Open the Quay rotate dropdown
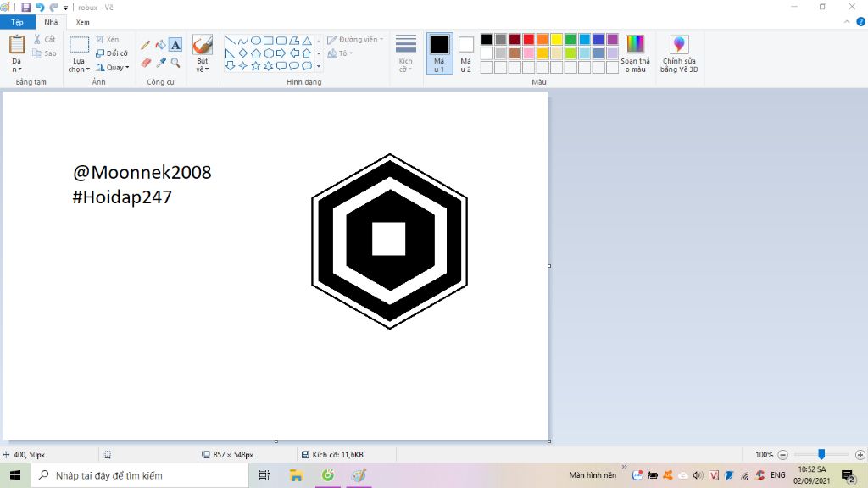Viewport: 868px width, 488px height. coord(113,68)
